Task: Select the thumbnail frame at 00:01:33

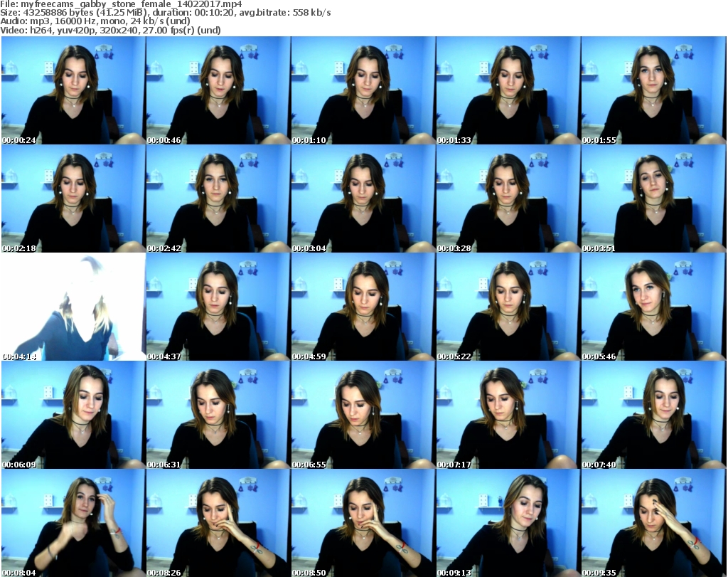Action: pos(508,90)
